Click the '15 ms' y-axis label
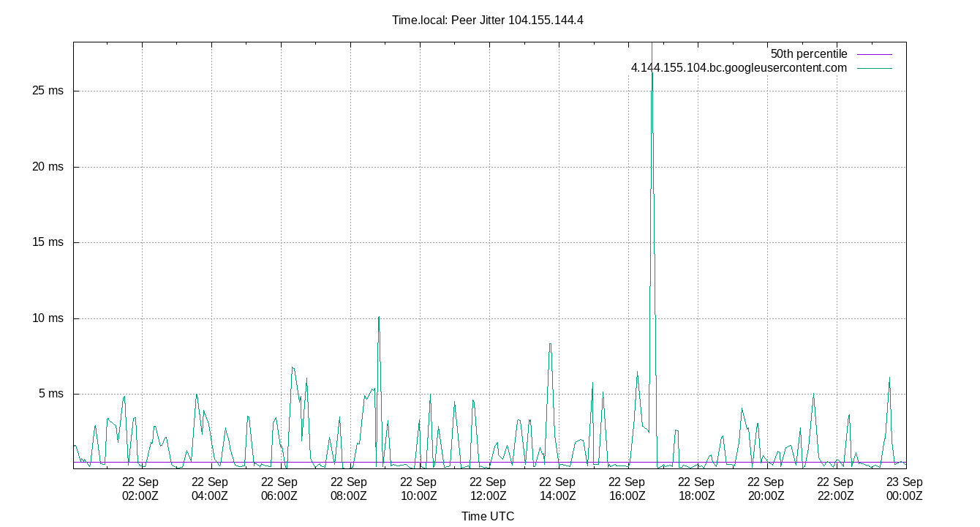Image resolution: width=980 pixels, height=527 pixels. coord(48,242)
